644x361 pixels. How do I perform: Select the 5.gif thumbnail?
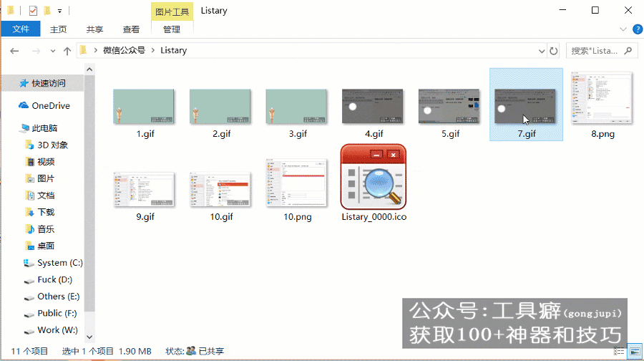tap(449, 107)
